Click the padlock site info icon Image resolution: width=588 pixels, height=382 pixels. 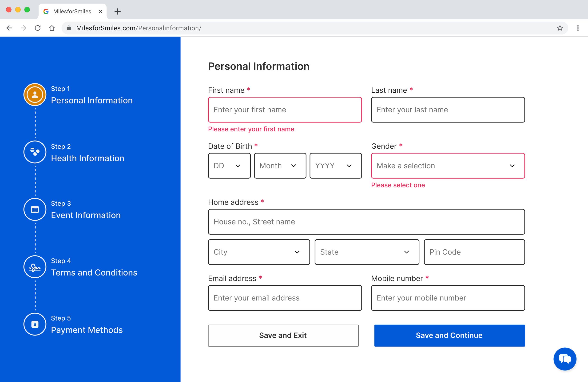(x=69, y=28)
